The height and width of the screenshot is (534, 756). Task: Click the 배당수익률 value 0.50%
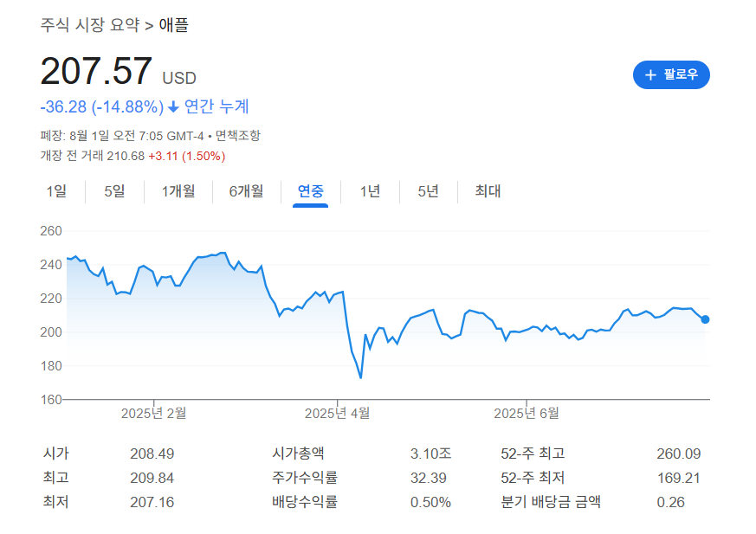click(430, 502)
